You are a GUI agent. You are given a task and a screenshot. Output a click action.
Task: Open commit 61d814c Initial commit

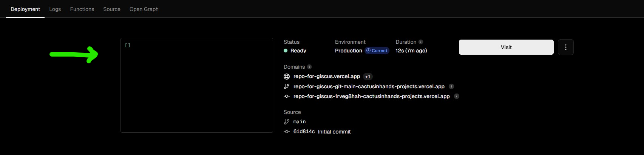click(322, 132)
